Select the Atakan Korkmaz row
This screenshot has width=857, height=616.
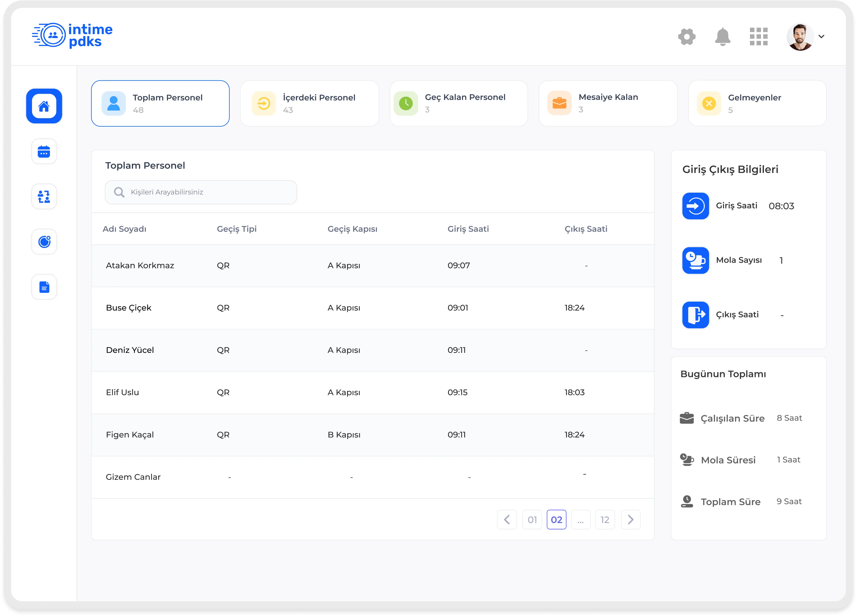click(373, 266)
